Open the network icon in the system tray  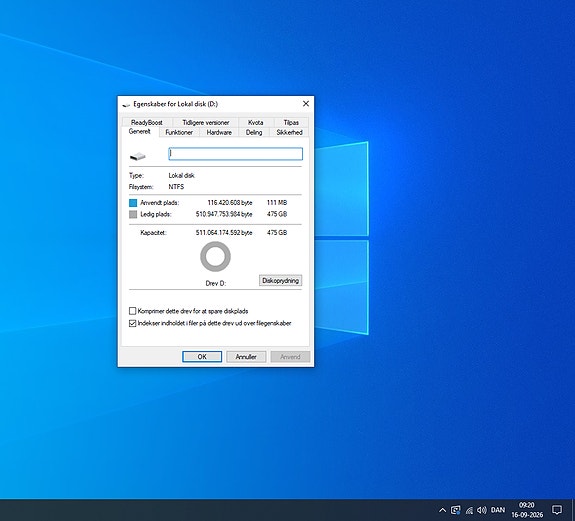[x=469, y=510]
